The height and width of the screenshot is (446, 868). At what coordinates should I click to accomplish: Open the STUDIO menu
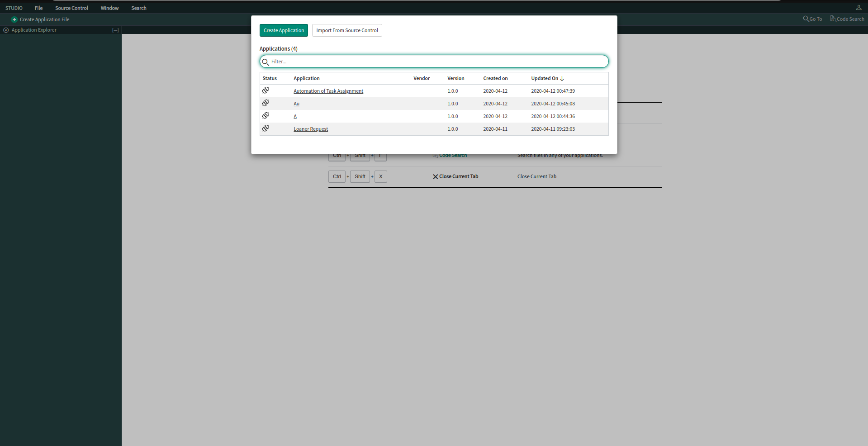tap(14, 8)
